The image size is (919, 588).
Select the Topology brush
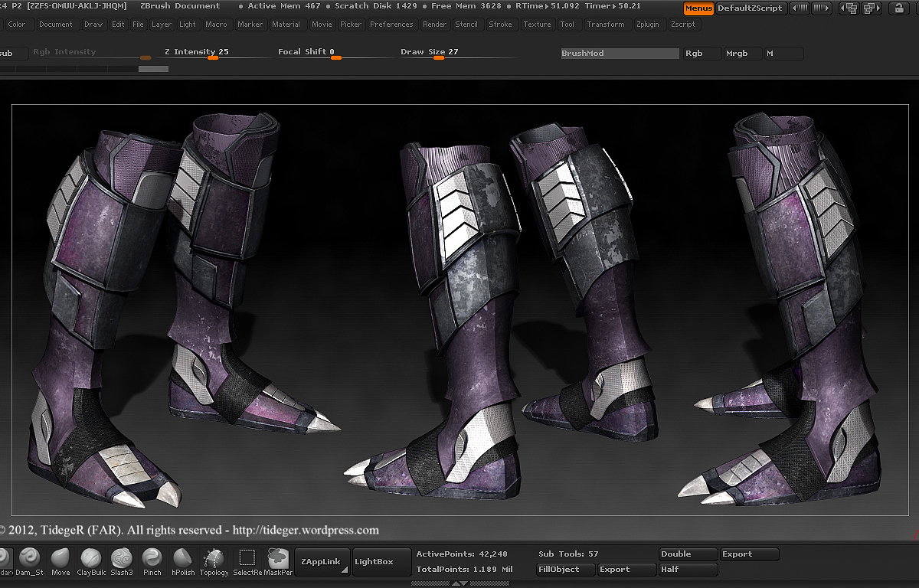[214, 561]
